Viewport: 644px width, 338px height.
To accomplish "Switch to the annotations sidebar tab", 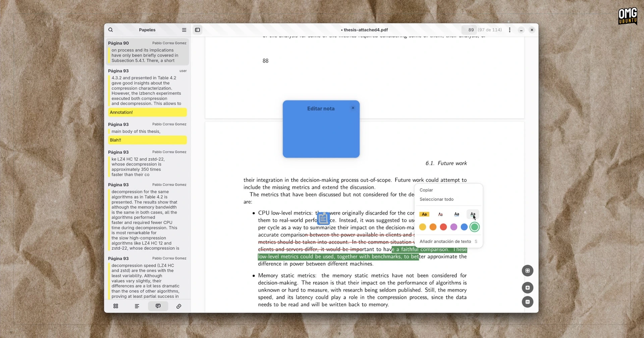I will click(158, 306).
